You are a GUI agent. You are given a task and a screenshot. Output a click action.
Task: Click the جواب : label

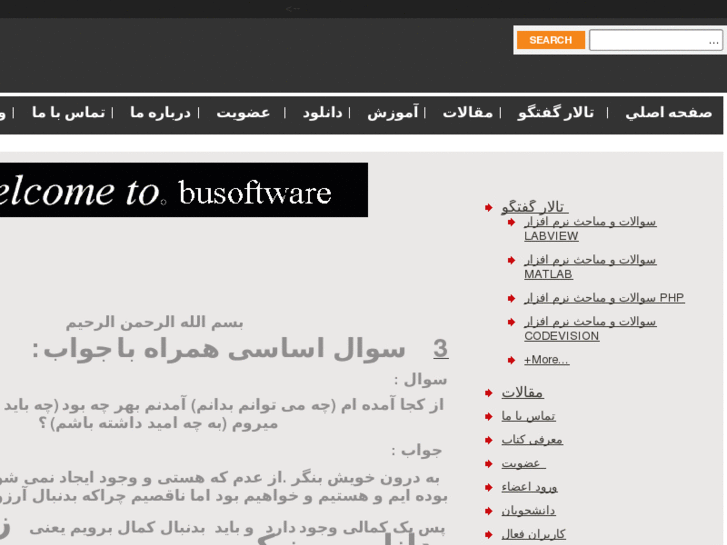[x=416, y=450]
